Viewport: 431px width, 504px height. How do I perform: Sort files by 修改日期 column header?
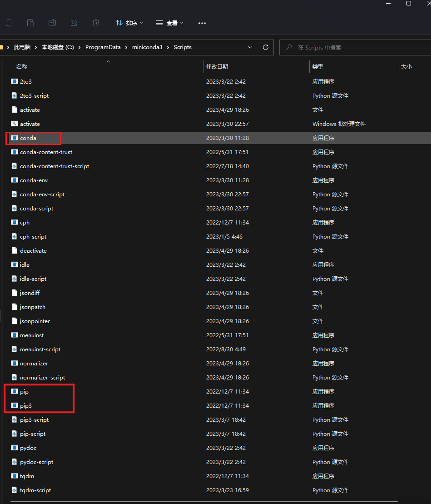point(217,66)
